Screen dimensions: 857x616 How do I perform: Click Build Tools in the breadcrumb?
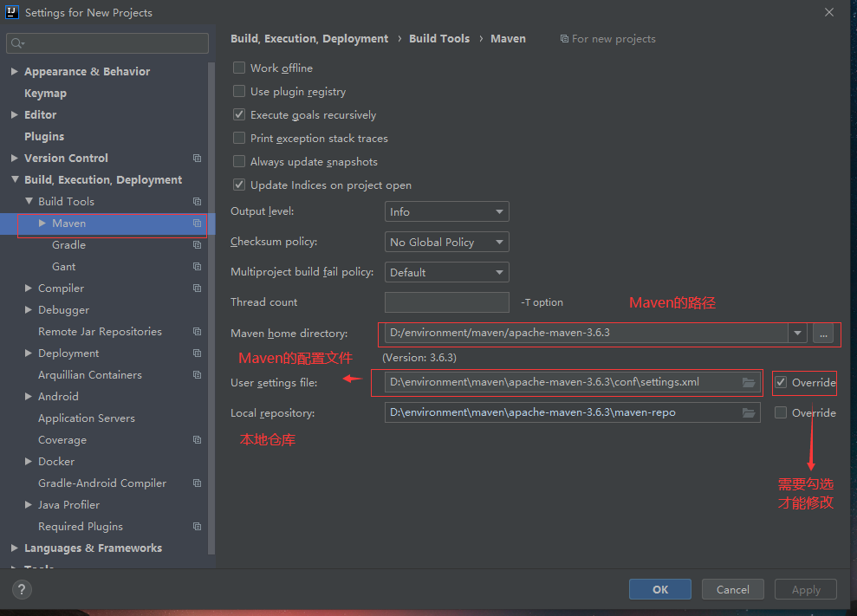click(439, 39)
